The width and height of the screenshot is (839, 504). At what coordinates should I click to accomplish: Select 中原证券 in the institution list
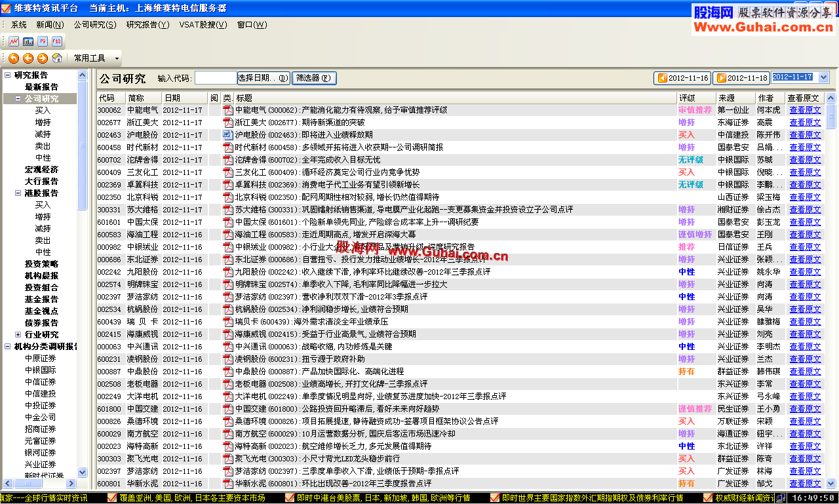41,359
